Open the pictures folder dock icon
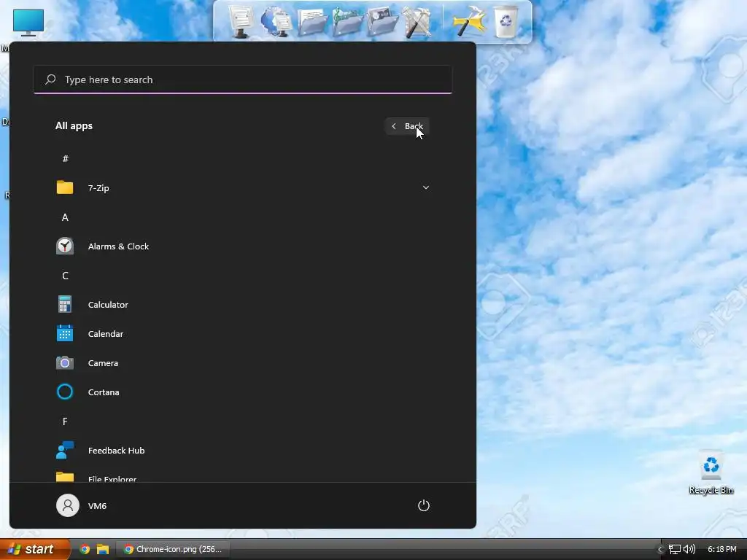This screenshot has height=560, width=747. point(382,21)
